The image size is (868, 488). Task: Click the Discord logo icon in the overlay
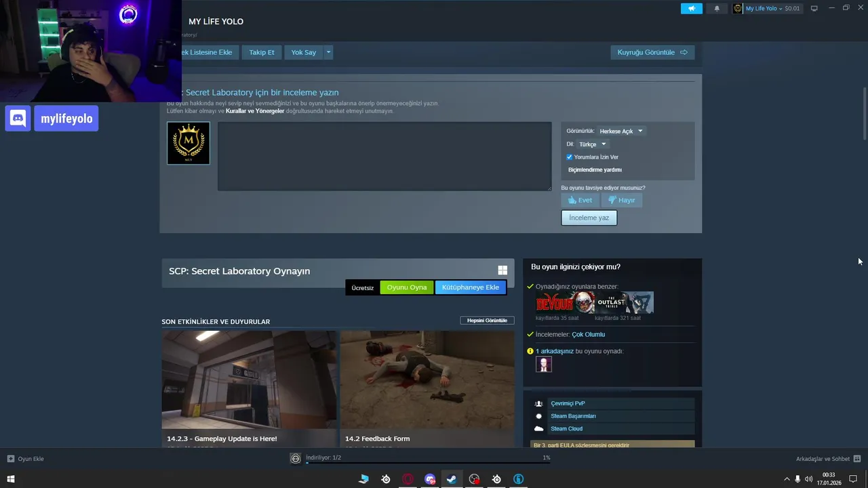[18, 119]
